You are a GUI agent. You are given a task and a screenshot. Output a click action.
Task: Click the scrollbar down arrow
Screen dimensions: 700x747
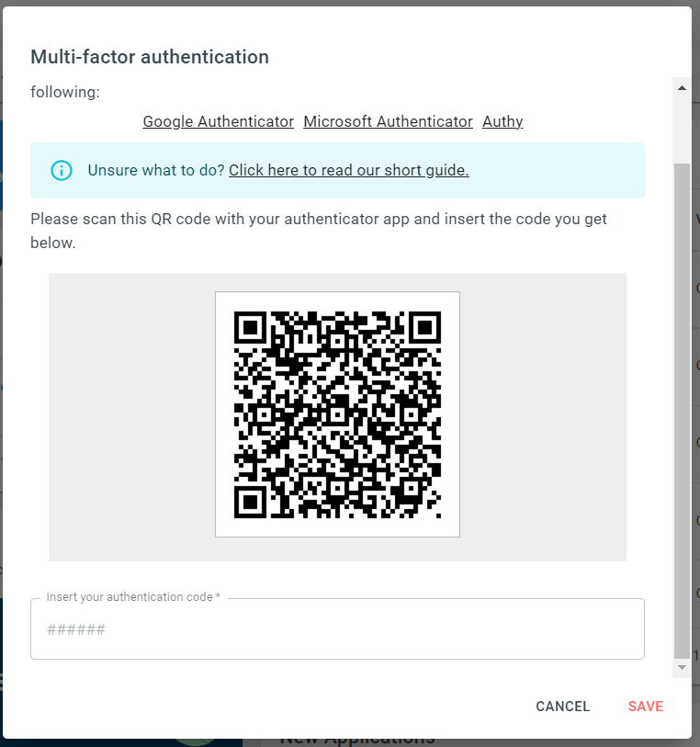point(682,667)
